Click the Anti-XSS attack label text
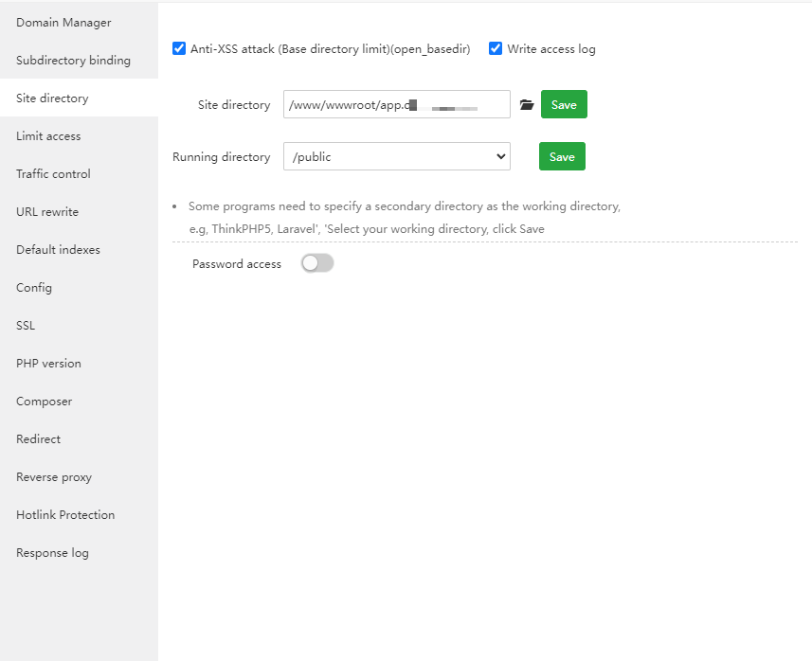812x661 pixels. (x=331, y=49)
